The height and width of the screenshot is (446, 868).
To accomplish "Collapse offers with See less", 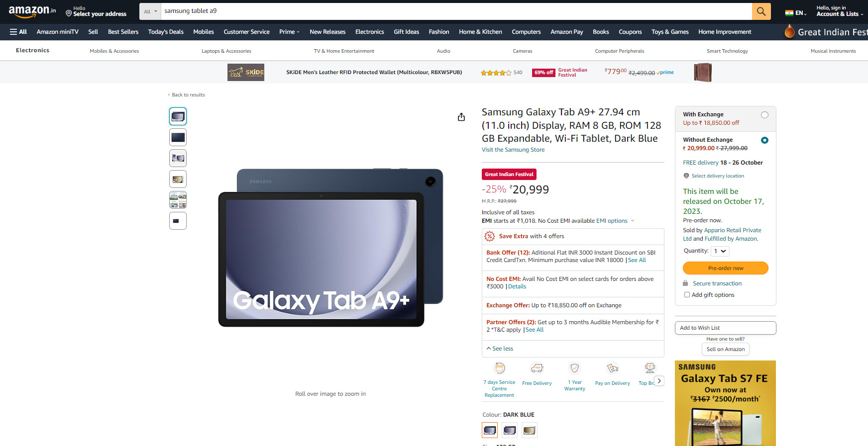I will [x=500, y=349].
